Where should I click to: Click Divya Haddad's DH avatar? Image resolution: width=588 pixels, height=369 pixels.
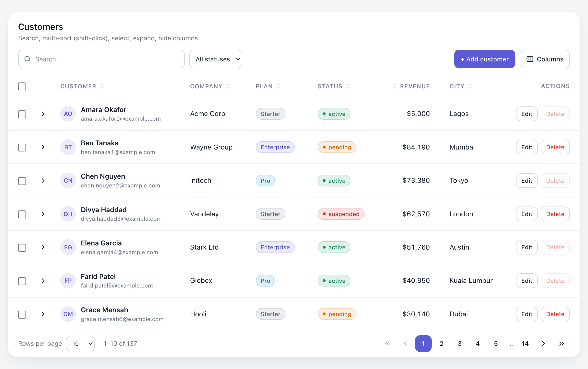click(x=68, y=214)
